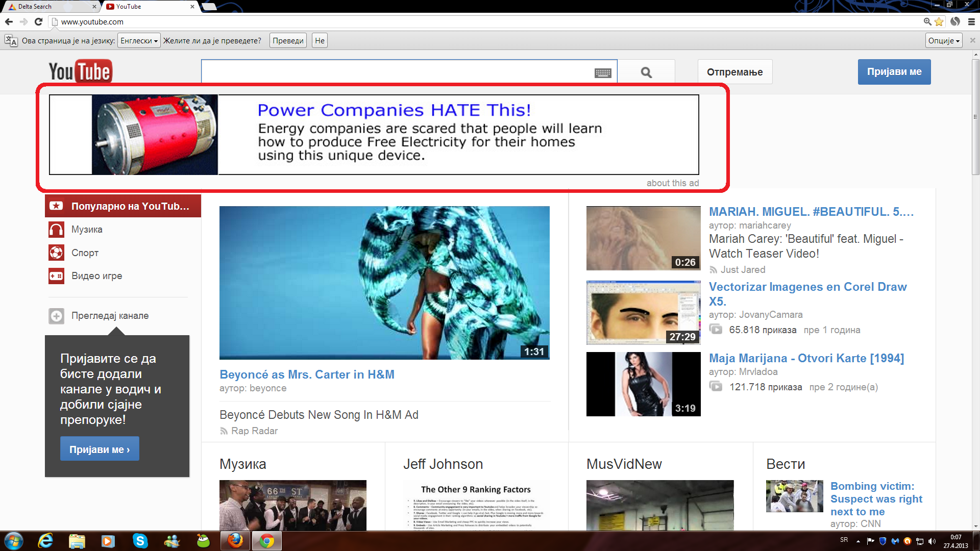This screenshot has width=980, height=551.
Task: Open the on-screen keyboard icon in search box
Action: pyautogui.click(x=603, y=73)
